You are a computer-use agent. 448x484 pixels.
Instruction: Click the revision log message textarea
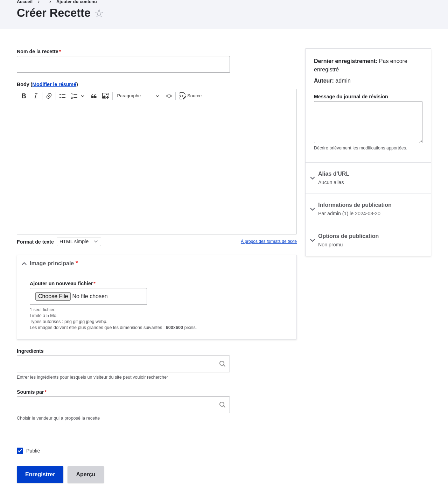[368, 122]
